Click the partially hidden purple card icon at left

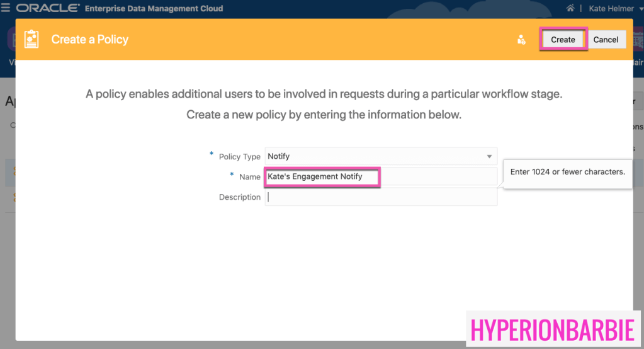point(9,39)
